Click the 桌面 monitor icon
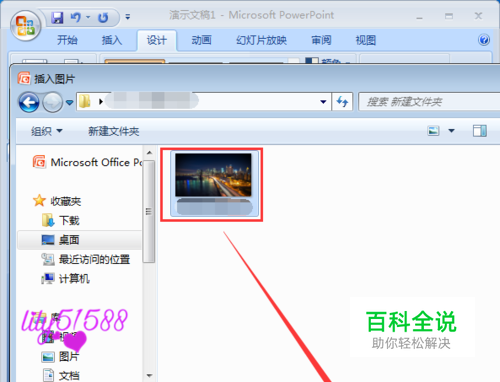The height and width of the screenshot is (382, 500). 48,240
